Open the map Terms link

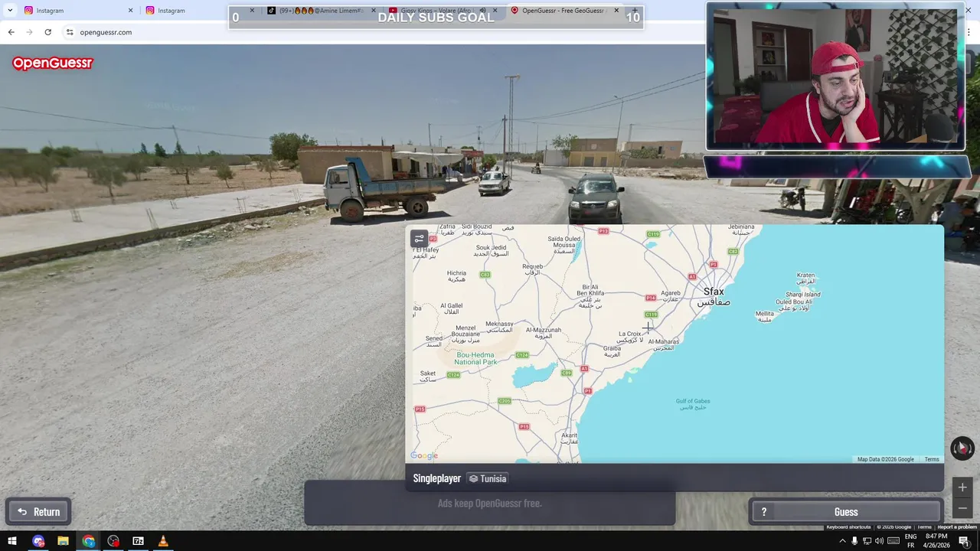coord(931,459)
